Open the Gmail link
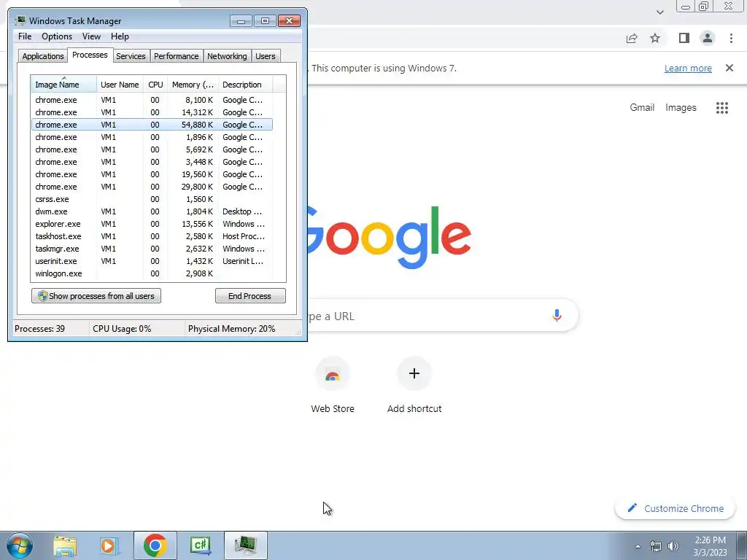This screenshot has width=747, height=560. pos(642,108)
